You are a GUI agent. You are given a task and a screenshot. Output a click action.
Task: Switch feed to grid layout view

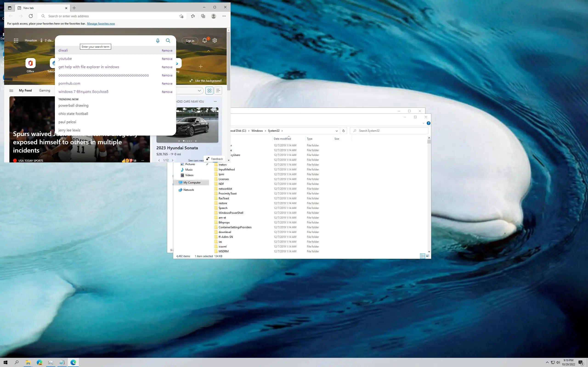coord(209,91)
